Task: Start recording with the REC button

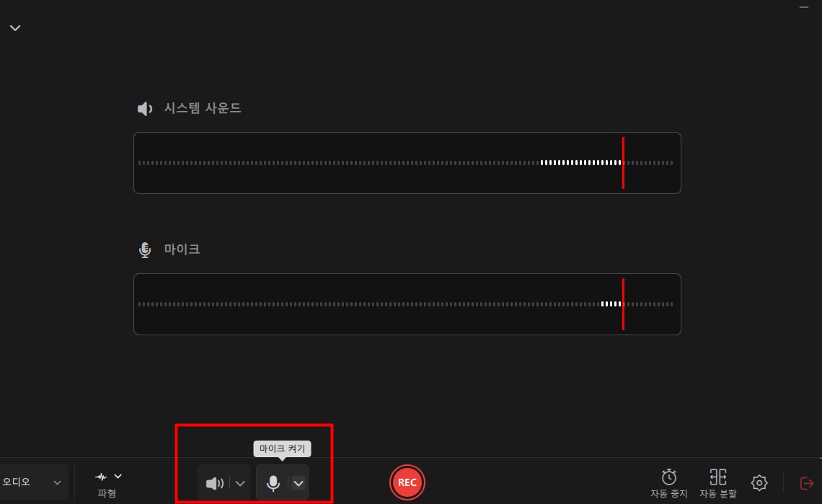Action: pos(407,482)
